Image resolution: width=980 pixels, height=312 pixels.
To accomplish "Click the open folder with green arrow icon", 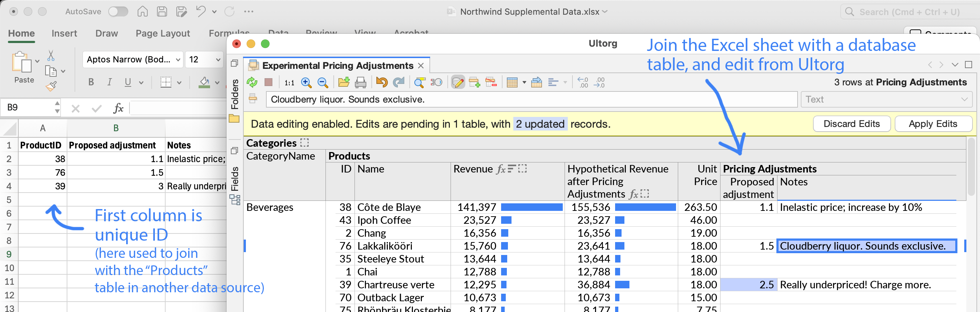I will (x=344, y=82).
